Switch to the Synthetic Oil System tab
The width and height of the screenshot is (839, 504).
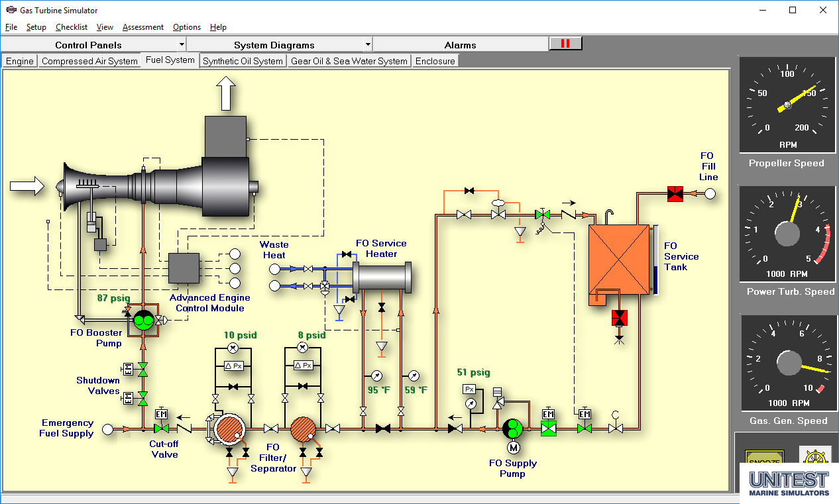[x=243, y=61]
